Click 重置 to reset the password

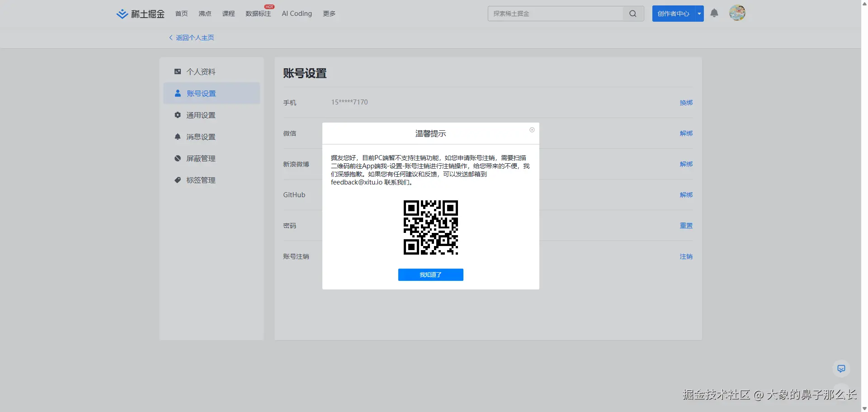(686, 225)
